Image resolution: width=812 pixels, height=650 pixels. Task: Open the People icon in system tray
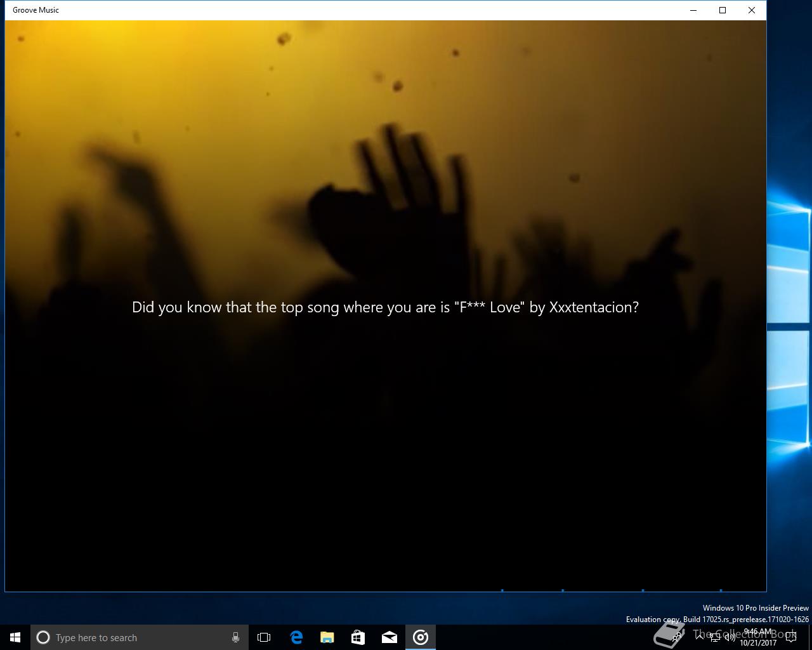pos(677,637)
